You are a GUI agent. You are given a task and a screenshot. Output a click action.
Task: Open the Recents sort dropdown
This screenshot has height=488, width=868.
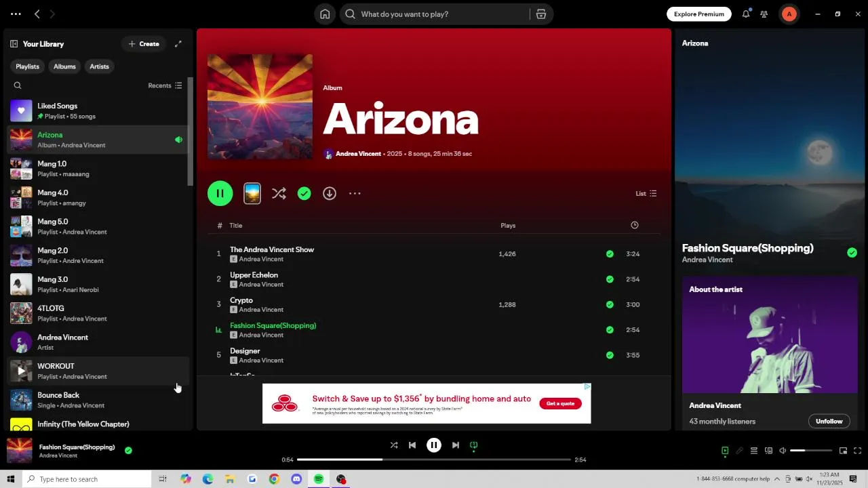(165, 85)
